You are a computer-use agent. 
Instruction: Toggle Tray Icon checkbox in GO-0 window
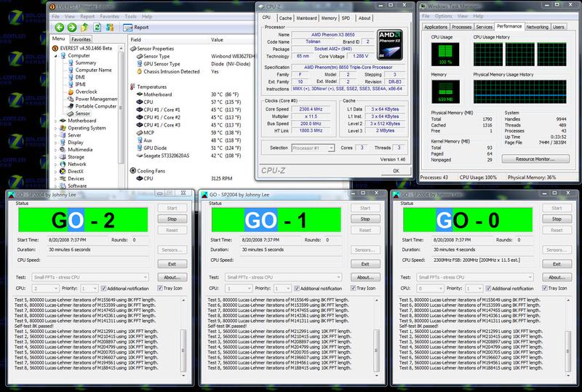(x=544, y=288)
